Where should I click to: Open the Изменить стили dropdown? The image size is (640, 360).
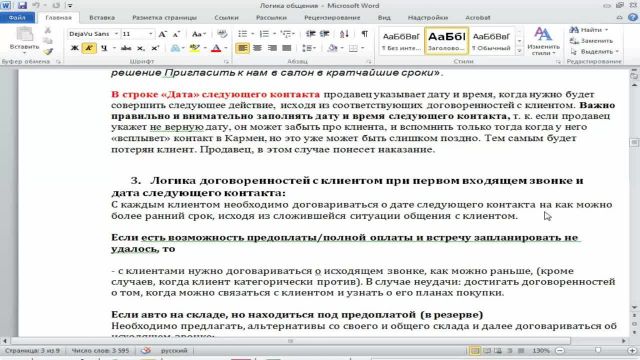(542, 41)
